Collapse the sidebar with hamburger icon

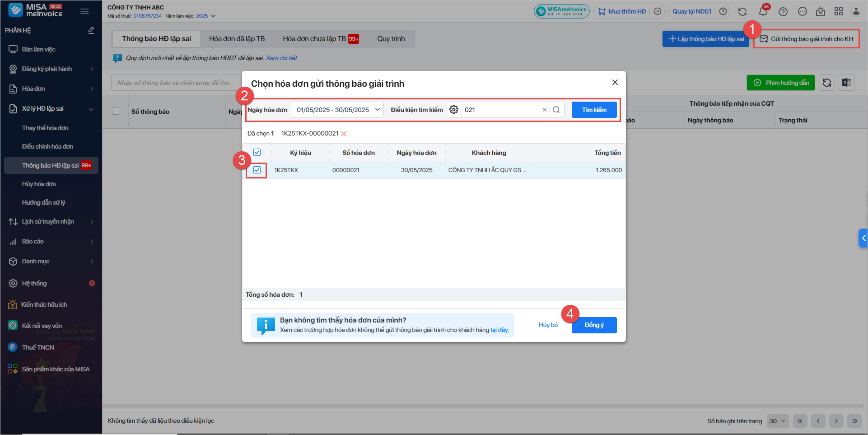pos(84,11)
